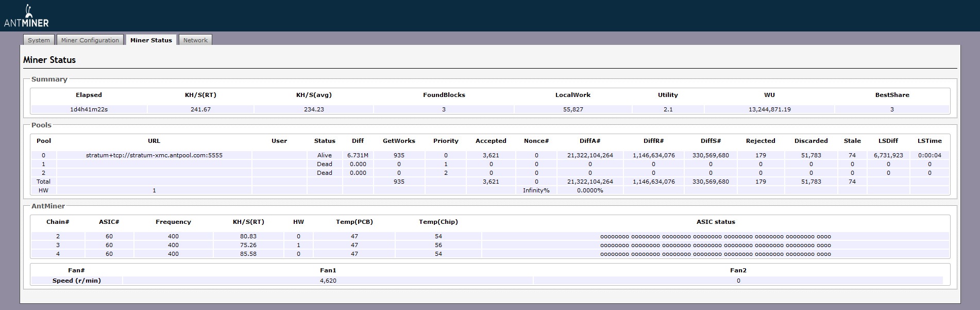Image resolution: width=980 pixels, height=310 pixels.
Task: Click the Miner Status page heading
Action: point(49,60)
